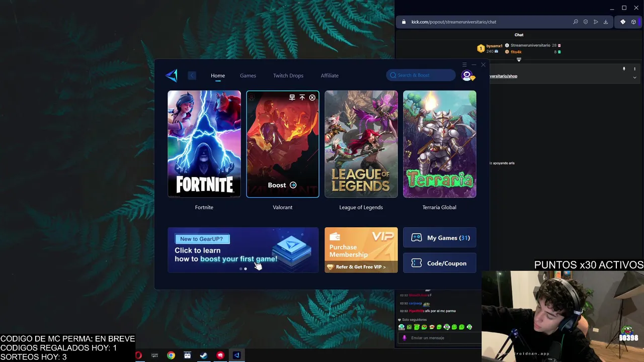
Task: Open the New to GearUP banner
Action: point(243,250)
